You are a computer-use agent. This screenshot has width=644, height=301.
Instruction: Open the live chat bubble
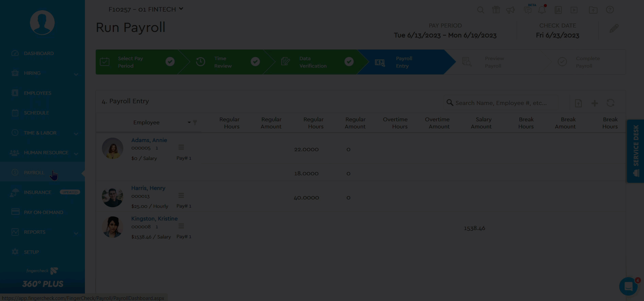click(628, 286)
